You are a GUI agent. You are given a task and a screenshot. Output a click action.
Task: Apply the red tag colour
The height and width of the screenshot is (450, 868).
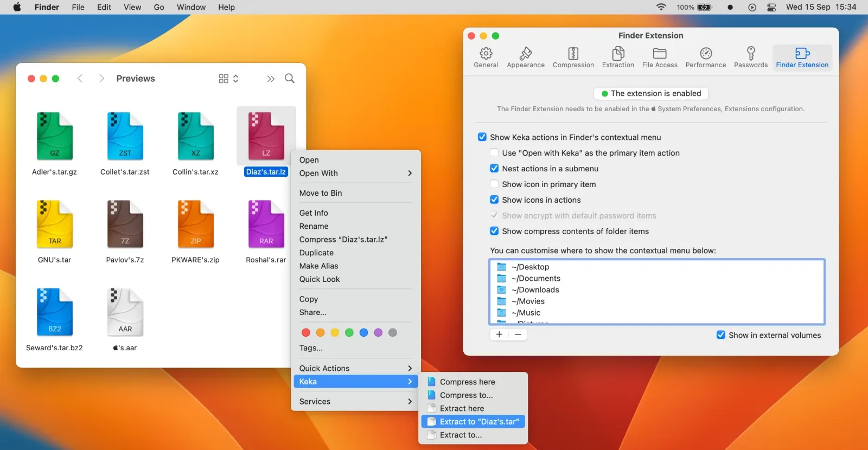coord(306,333)
